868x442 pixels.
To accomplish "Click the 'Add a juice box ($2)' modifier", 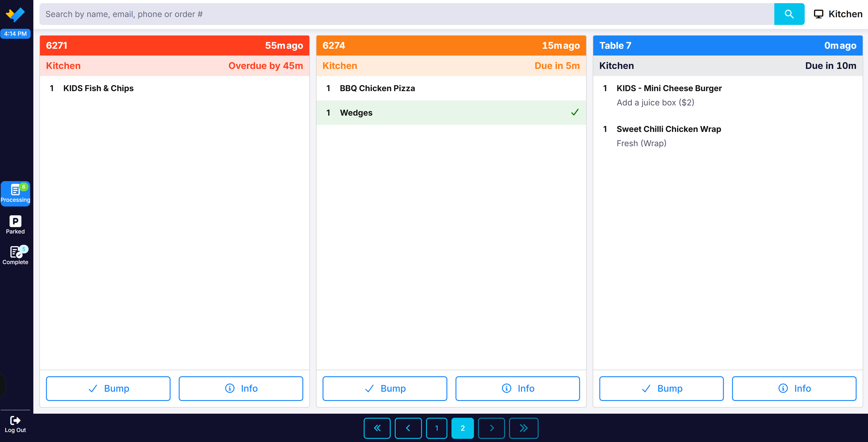I will (x=655, y=103).
